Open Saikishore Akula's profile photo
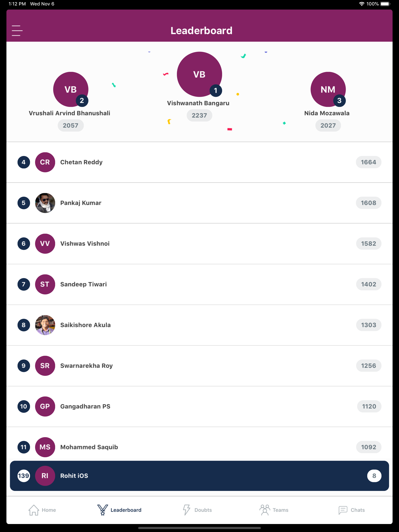This screenshot has height=532, width=399. [45, 325]
